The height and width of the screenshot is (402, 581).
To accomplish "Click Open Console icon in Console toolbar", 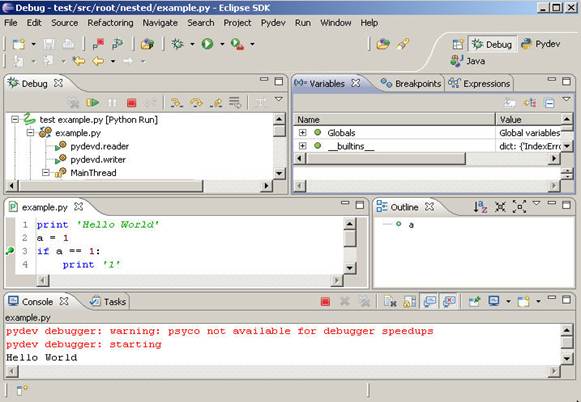I will (524, 302).
